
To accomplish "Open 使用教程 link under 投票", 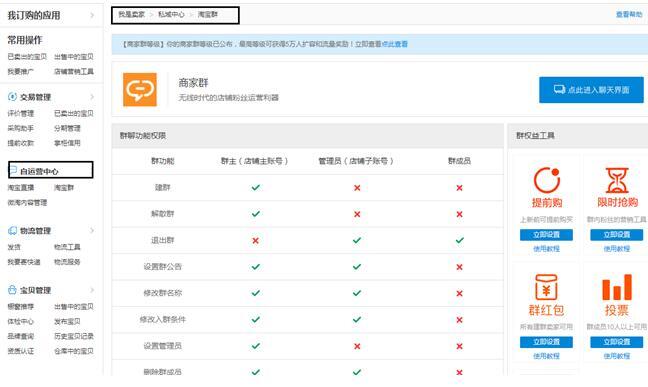I will point(616,356).
